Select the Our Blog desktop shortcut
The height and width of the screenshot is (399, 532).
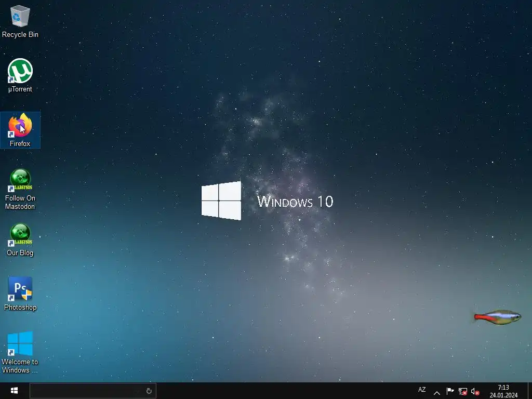click(x=20, y=240)
